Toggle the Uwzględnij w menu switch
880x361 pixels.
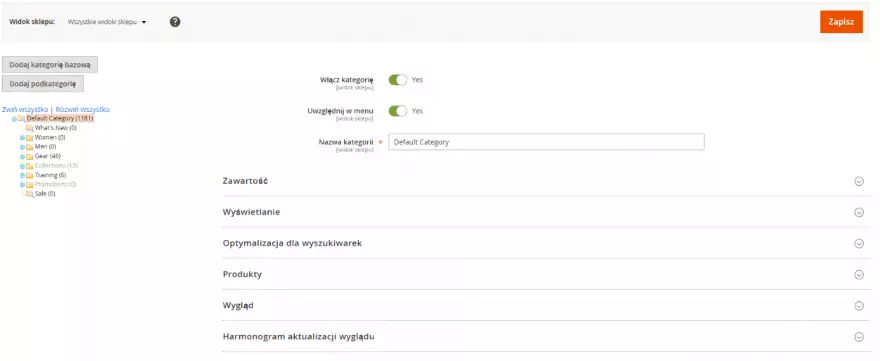point(398,111)
